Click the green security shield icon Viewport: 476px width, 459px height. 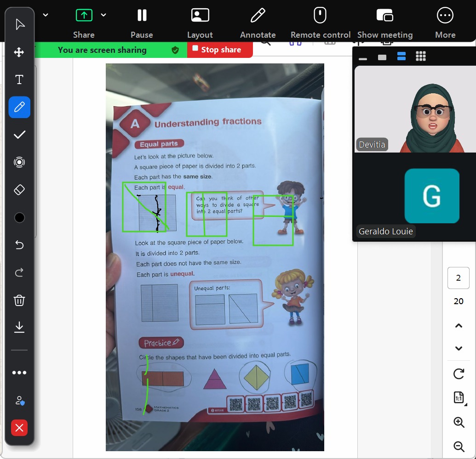click(x=175, y=50)
